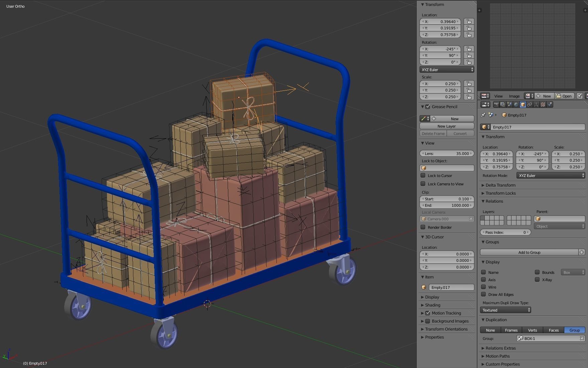The image size is (588, 368).
Task: Expand the Shading panel in N-panel
Action: coord(432,305)
